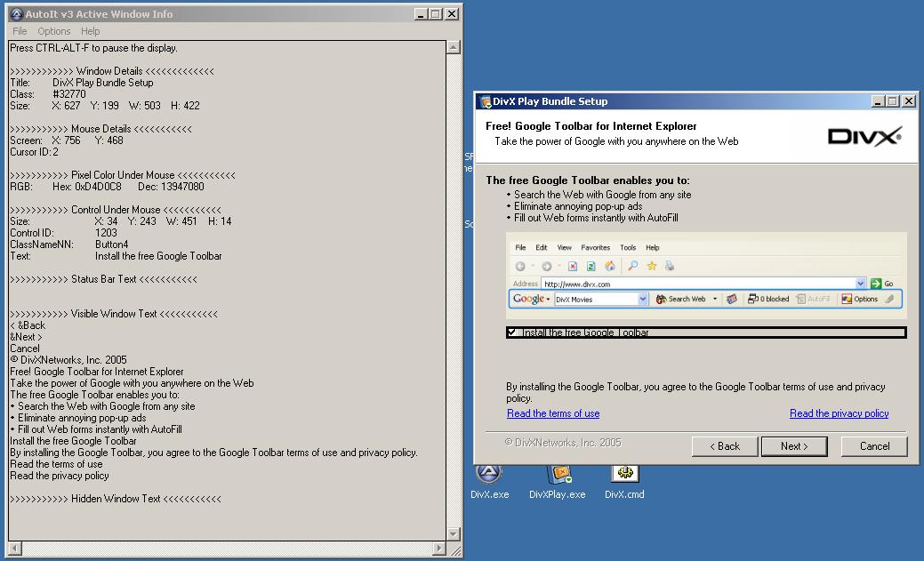
Task: Click the 'Cursor ID: 2' line in AutoIt
Action: pyautogui.click(x=34, y=152)
